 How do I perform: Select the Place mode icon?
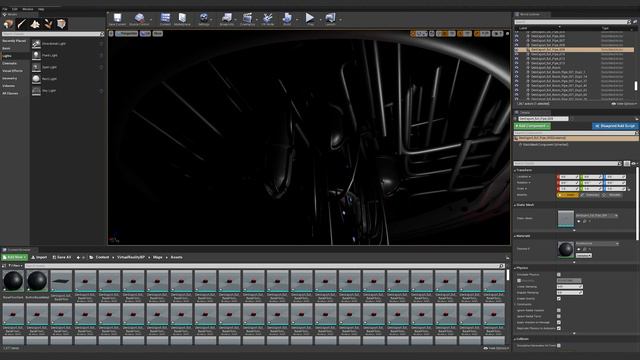click(x=8, y=24)
